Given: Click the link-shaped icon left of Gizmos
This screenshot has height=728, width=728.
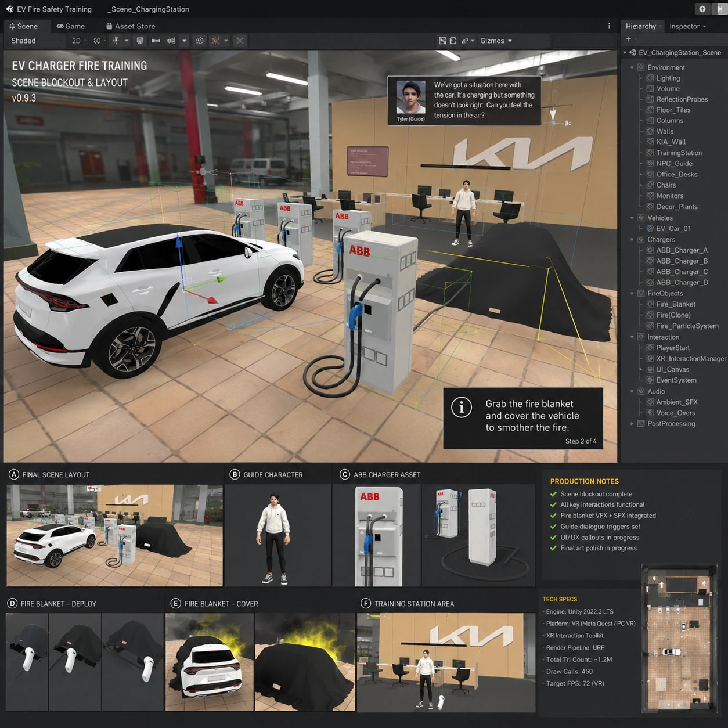Looking at the screenshot, I should coord(465,41).
